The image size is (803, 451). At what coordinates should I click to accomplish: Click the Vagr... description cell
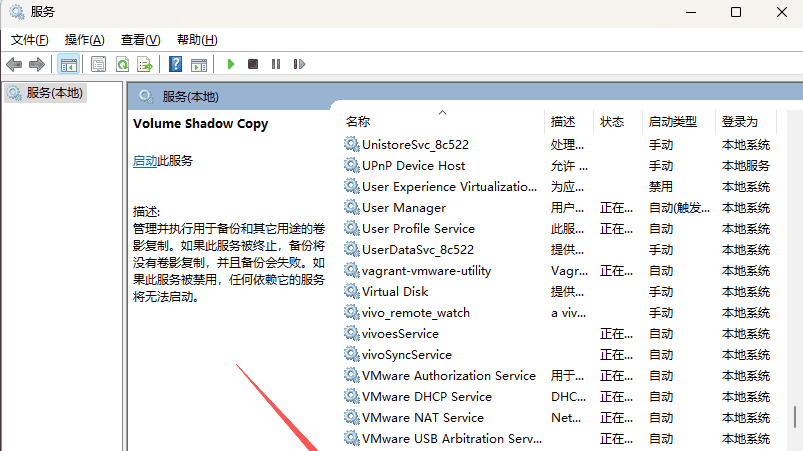569,270
